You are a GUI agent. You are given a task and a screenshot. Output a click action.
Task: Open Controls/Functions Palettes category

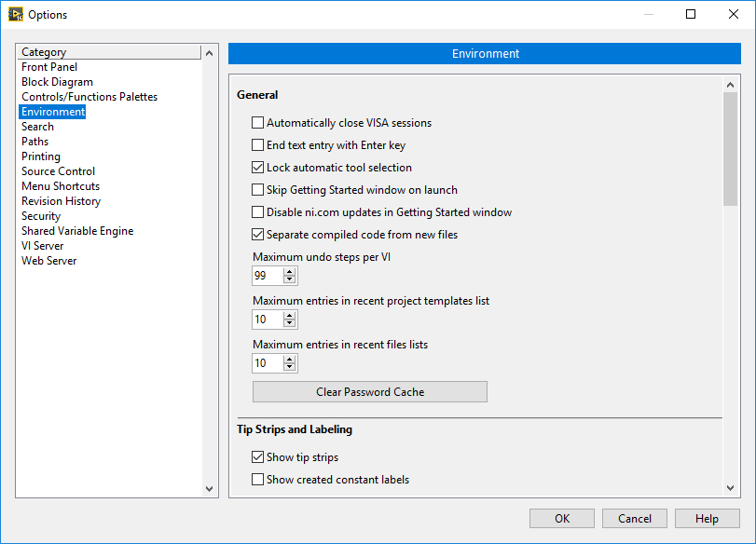(x=89, y=97)
